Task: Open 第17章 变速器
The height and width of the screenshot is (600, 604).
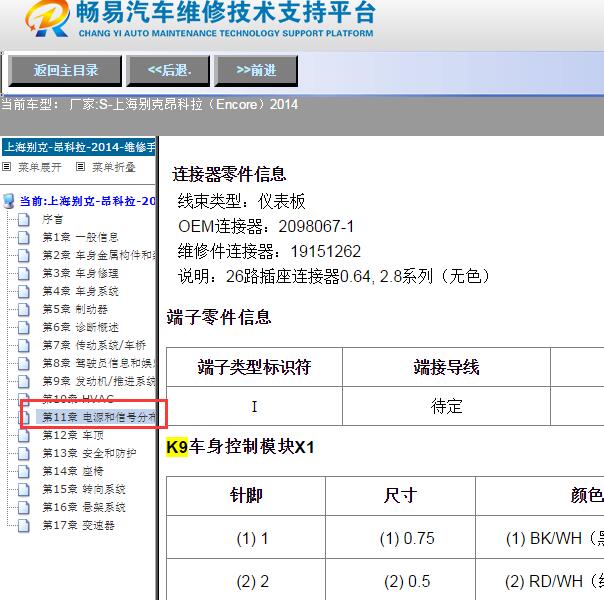Action: [78, 525]
